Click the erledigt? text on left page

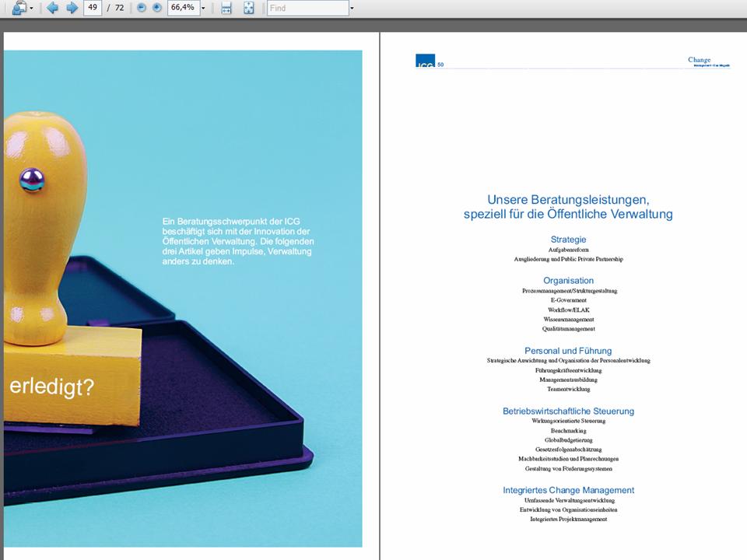(51, 387)
